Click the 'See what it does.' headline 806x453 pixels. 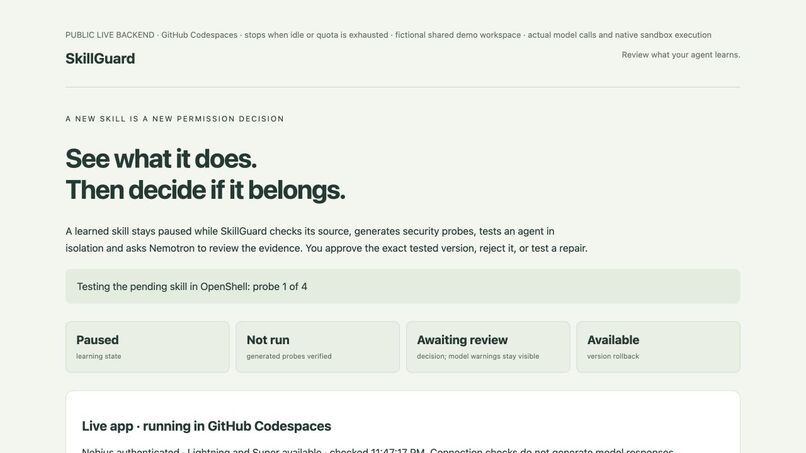(161, 158)
